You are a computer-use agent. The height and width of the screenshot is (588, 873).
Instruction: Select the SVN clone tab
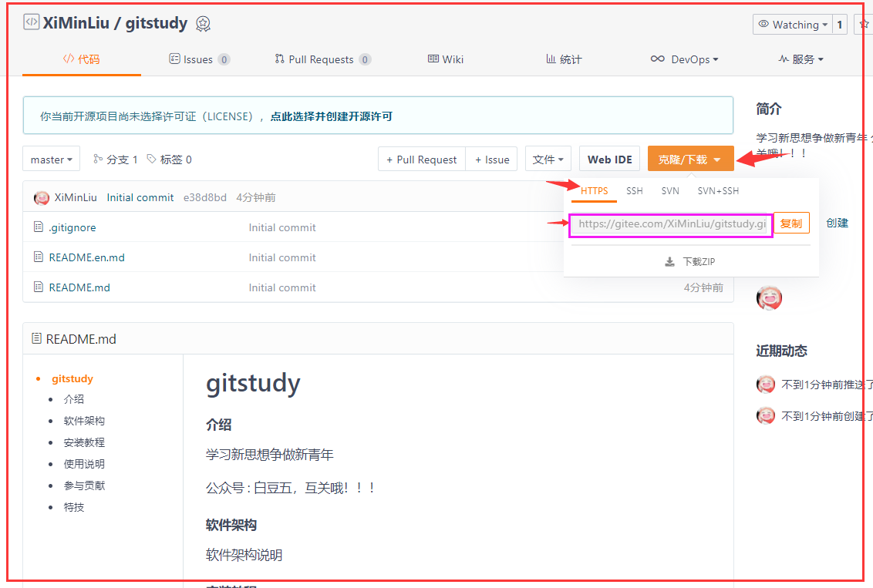pos(669,191)
